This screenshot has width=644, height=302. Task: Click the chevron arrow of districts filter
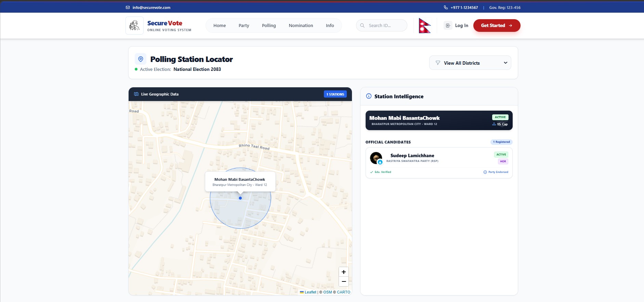[505, 63]
